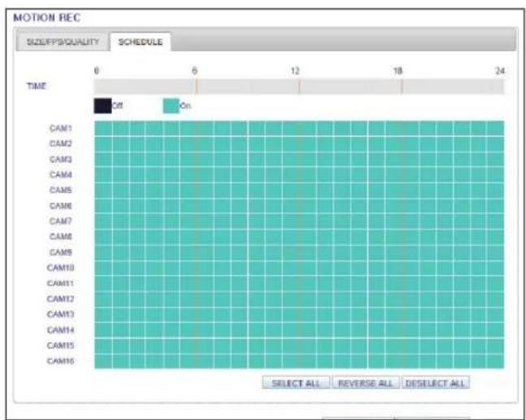Select the CAM14 row label
Viewport: 526px width, 420px height.
(x=60, y=330)
